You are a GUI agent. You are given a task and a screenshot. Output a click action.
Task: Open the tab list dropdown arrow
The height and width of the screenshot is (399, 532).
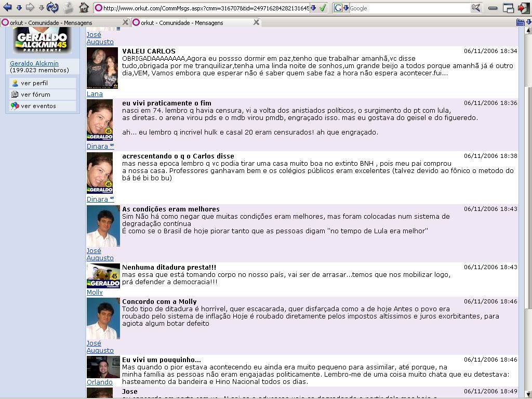tap(528, 22)
